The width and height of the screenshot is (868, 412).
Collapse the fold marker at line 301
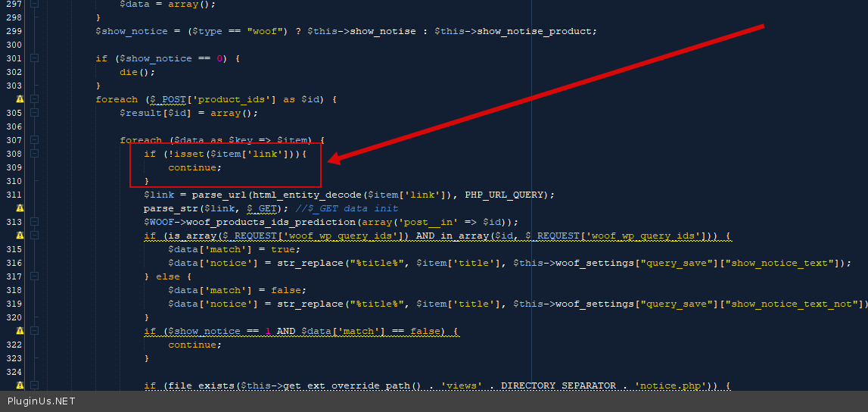34,58
